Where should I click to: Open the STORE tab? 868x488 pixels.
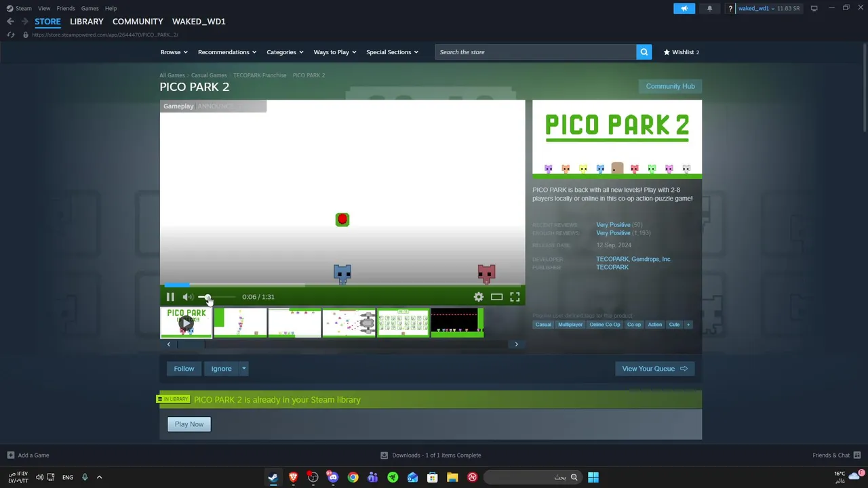point(47,22)
